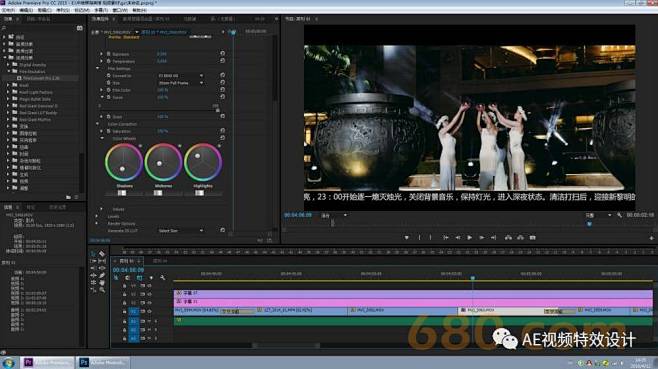Click timeline Add Marker icon
This screenshot has width=658, height=369.
pyautogui.click(x=151, y=277)
